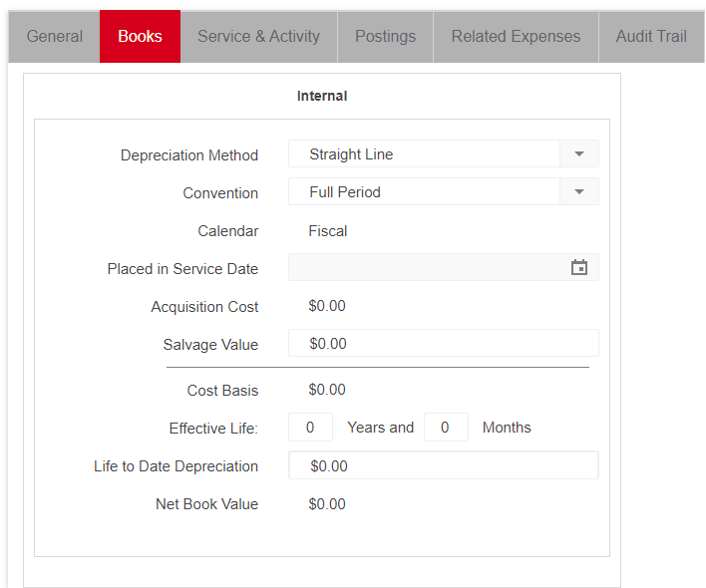Click the 'Years and' text
The height and width of the screenshot is (588, 706).
tap(381, 428)
